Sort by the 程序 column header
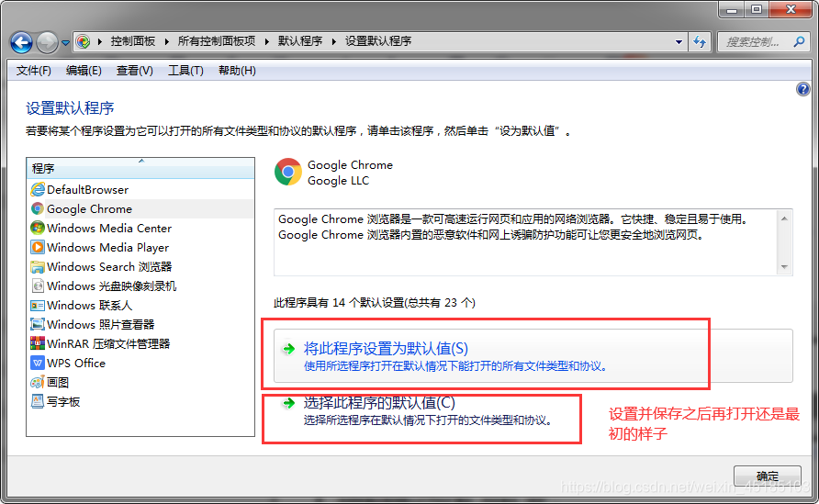This screenshot has height=504, width=819. [x=140, y=169]
